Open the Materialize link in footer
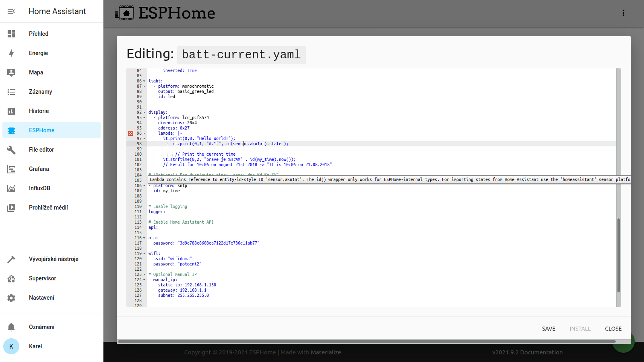The width and height of the screenshot is (644, 362). pos(326,352)
